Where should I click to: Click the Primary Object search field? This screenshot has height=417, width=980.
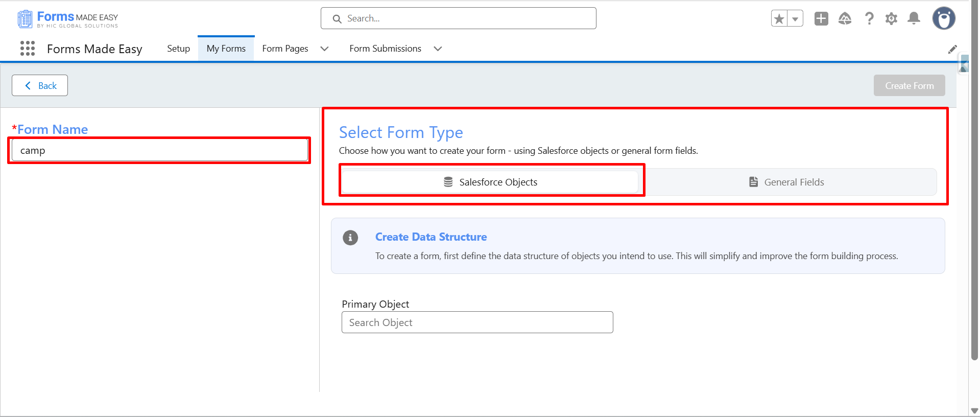477,322
